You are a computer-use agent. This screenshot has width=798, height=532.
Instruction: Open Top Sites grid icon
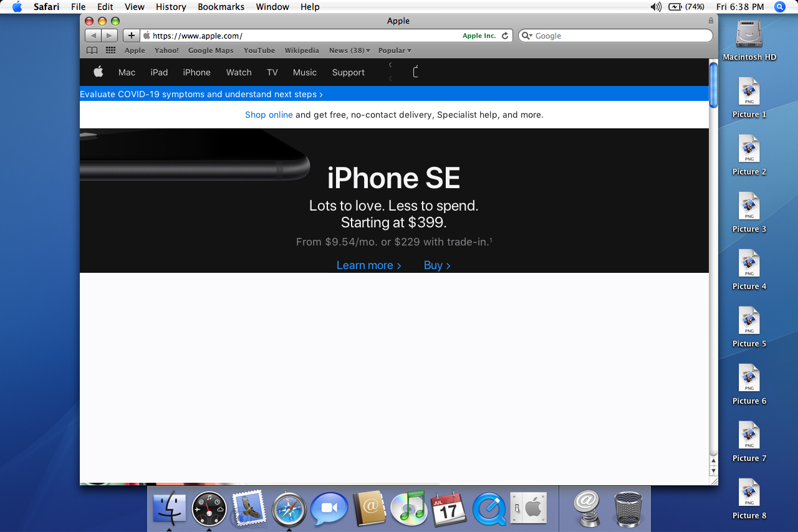110,50
